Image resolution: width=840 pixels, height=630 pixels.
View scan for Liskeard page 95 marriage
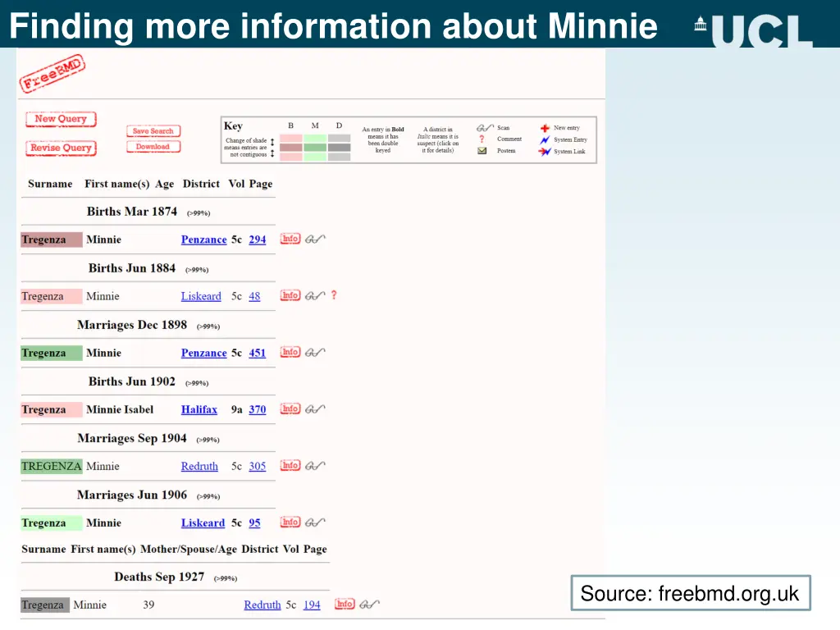coord(315,523)
